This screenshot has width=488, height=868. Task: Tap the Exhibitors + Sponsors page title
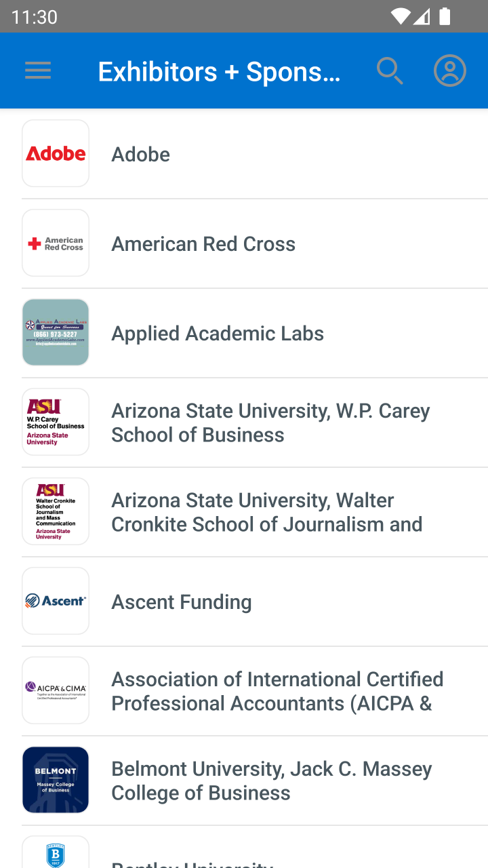(219, 71)
